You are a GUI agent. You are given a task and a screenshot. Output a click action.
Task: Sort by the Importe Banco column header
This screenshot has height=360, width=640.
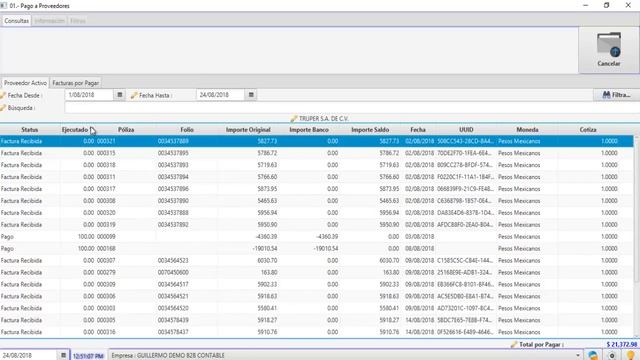309,130
